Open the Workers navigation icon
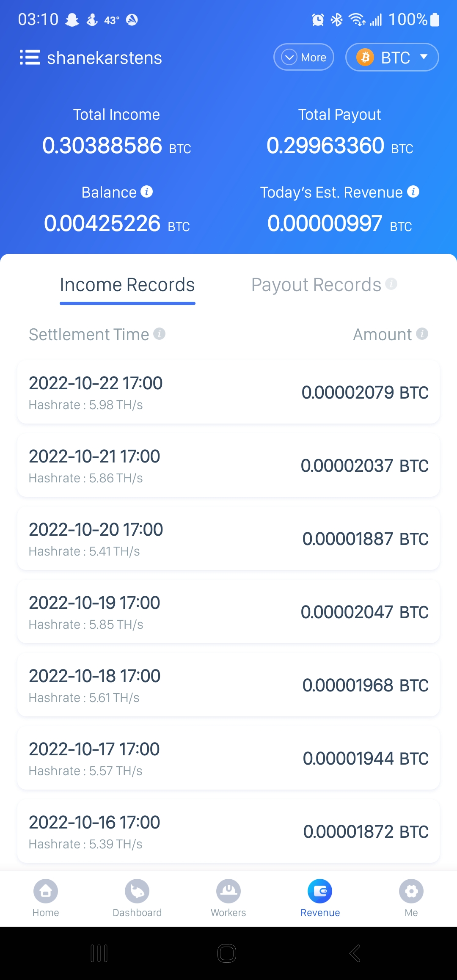This screenshot has height=980, width=457. 228,891
